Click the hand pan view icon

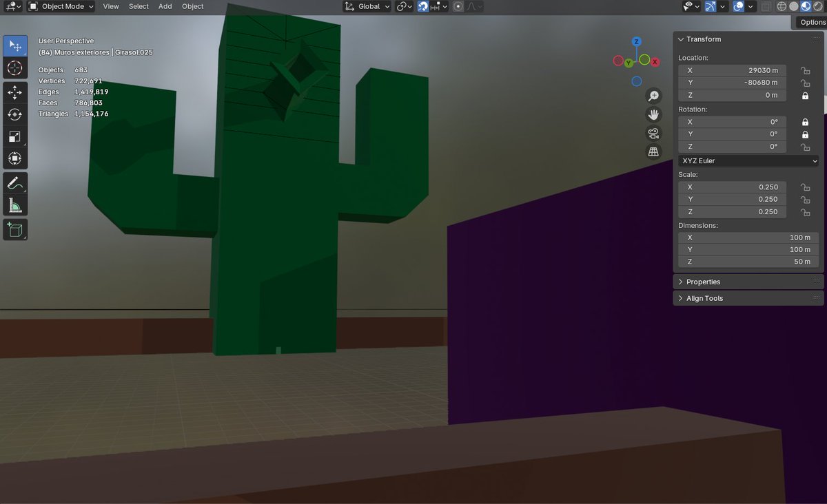653,115
